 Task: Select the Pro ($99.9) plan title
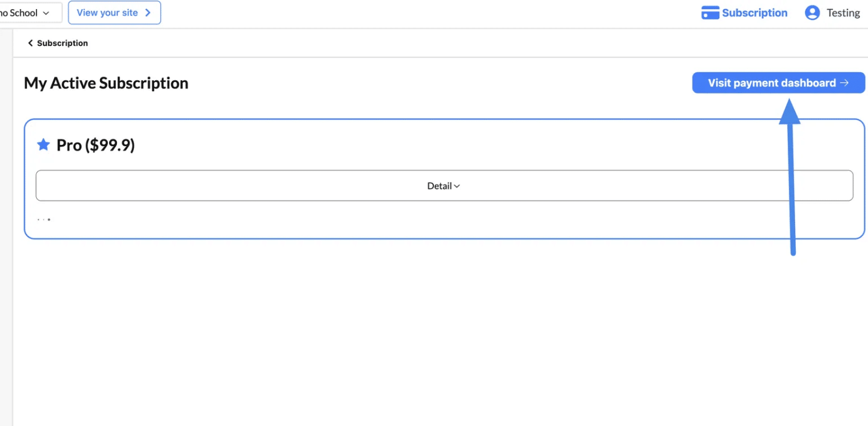coord(95,145)
